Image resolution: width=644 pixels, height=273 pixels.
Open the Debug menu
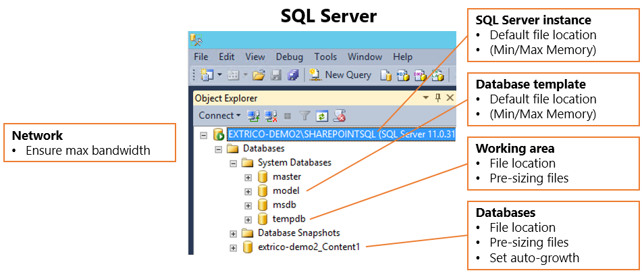pyautogui.click(x=290, y=57)
